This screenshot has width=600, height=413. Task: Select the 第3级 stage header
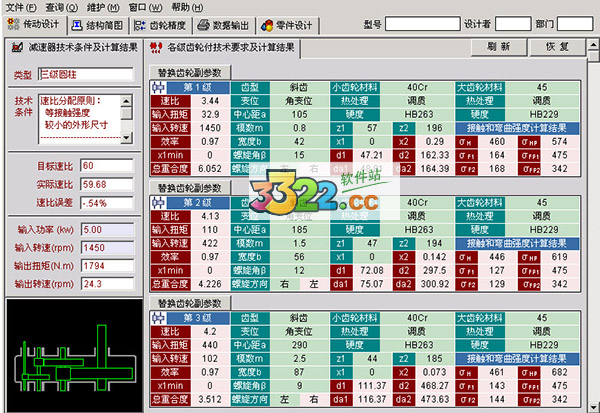coord(198,318)
